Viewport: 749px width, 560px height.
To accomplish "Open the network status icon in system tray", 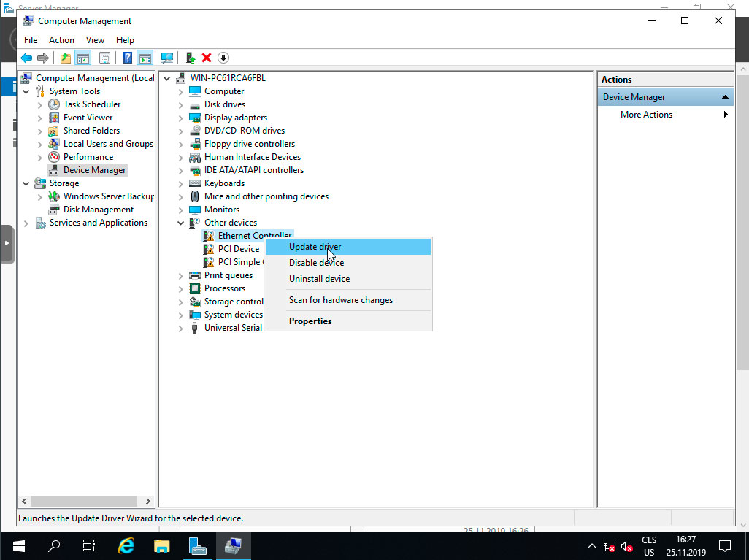I will point(608,545).
